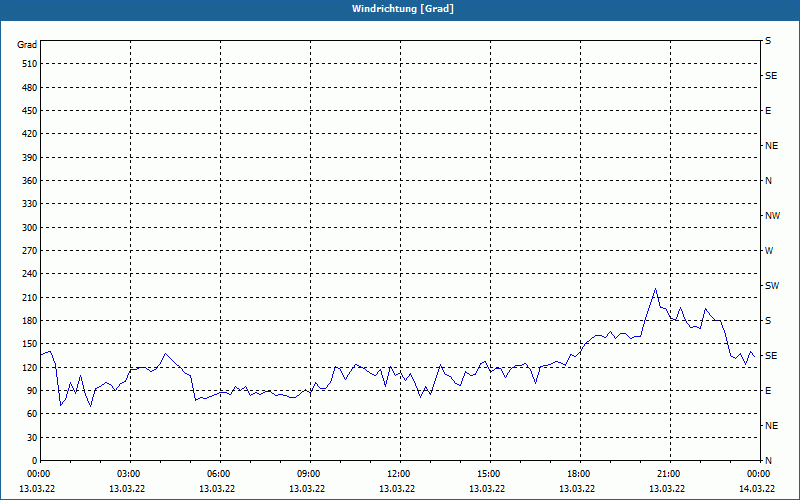Click the N compass label beside the 360 gridline
This screenshot has width=800, height=500.
[768, 181]
